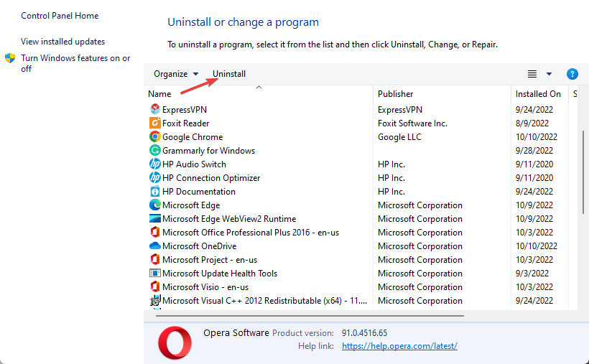Open the Opera help link
Screen dimensions: 589x364
point(399,346)
